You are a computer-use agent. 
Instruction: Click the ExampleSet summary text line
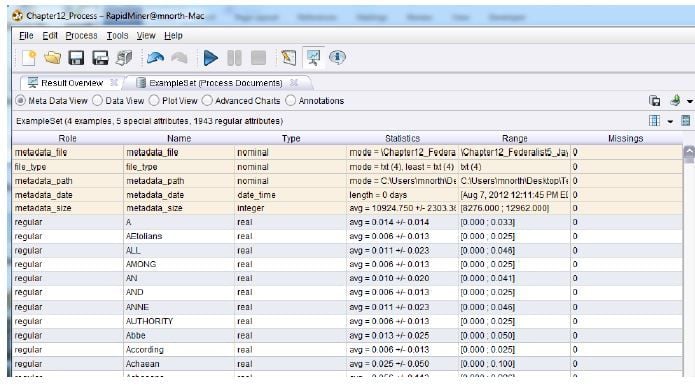click(149, 121)
